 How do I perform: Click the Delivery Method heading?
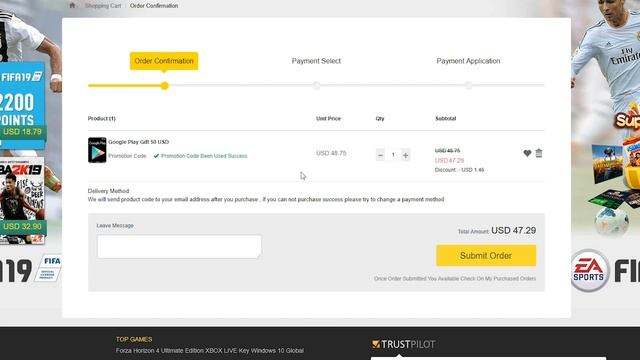coord(108,191)
